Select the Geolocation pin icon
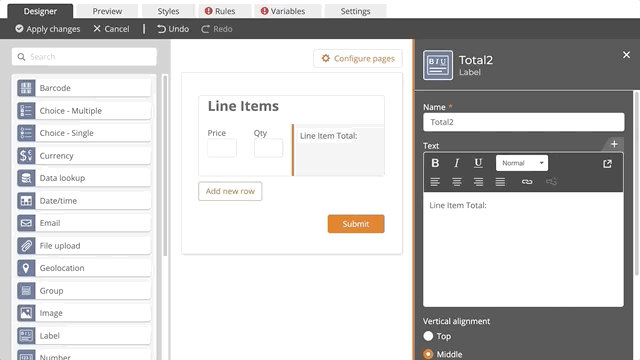The width and height of the screenshot is (640, 360). click(26, 268)
